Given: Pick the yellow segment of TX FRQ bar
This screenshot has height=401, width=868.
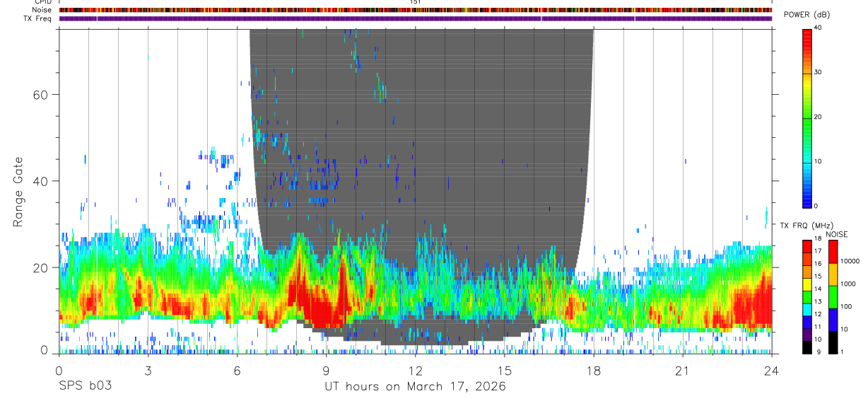Looking at the screenshot, I should click(x=807, y=284).
